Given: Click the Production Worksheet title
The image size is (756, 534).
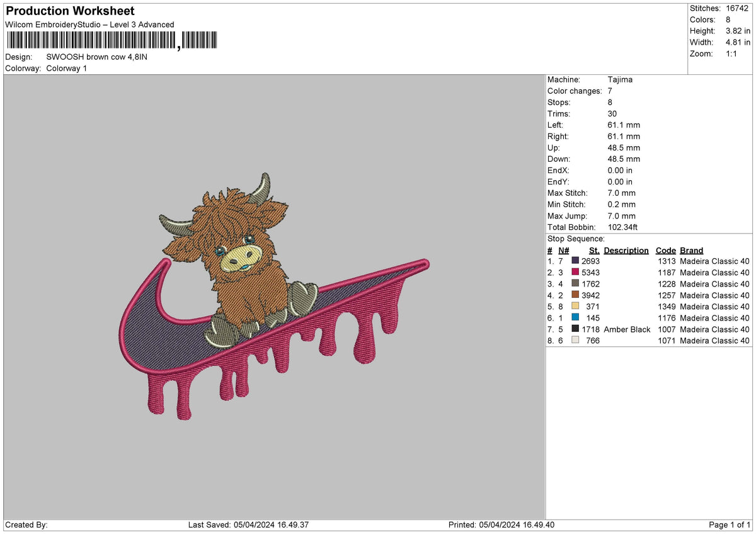Looking at the screenshot, I should (70, 11).
